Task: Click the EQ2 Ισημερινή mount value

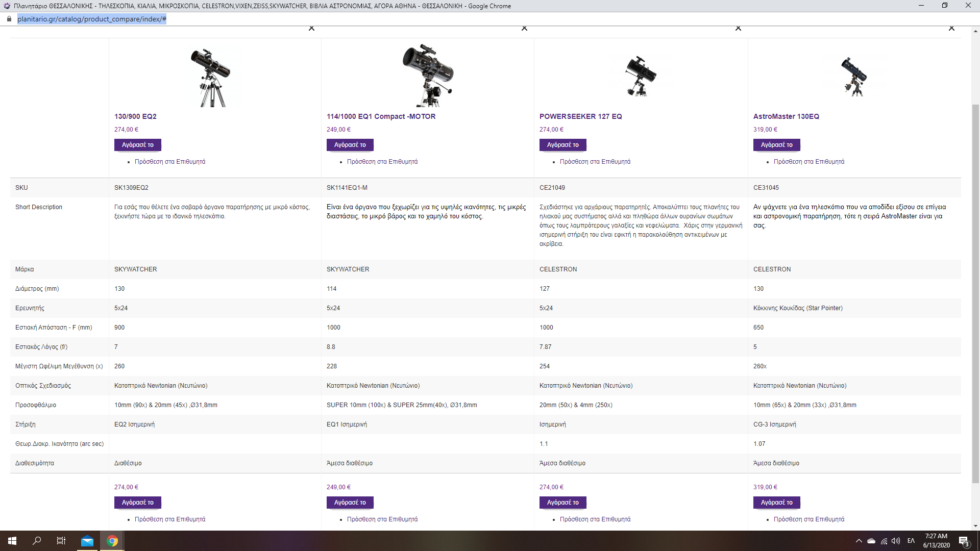Action: pos(134,424)
